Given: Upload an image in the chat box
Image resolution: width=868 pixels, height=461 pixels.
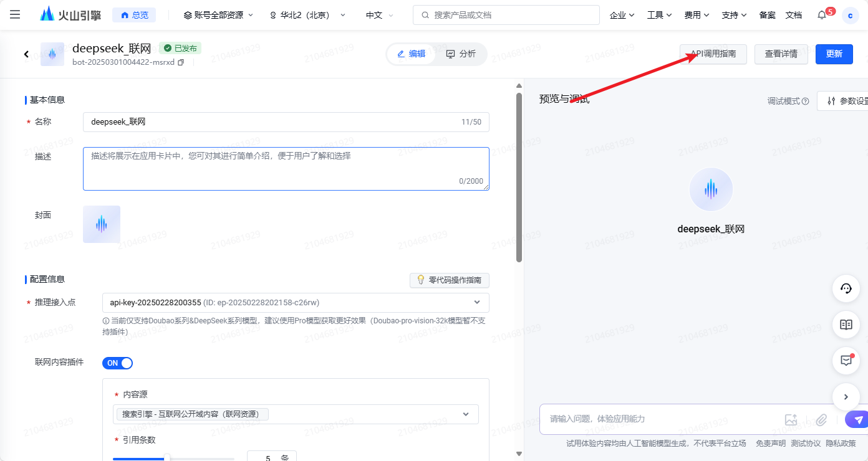Looking at the screenshot, I should pos(791,420).
